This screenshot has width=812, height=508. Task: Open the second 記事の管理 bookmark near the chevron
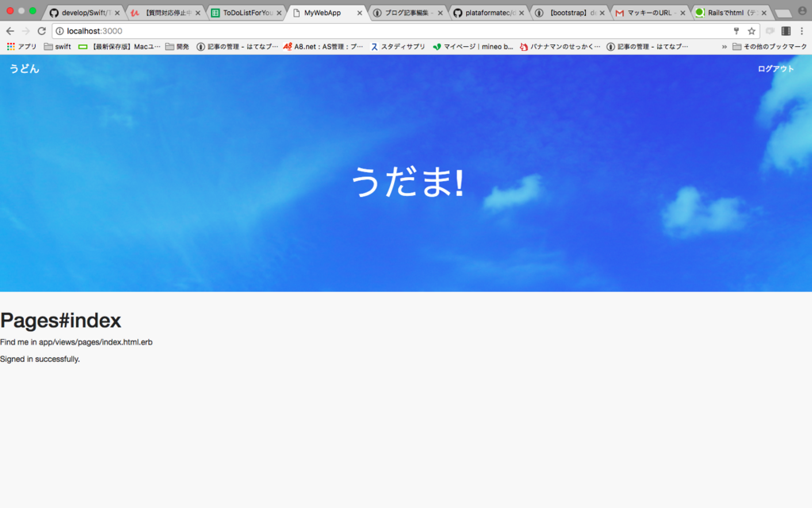coord(647,47)
